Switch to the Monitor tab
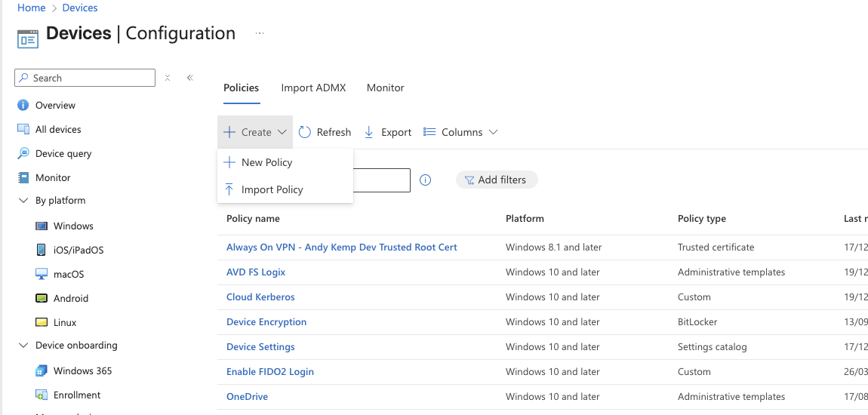Viewport: 868px width, 415px height. click(x=385, y=88)
